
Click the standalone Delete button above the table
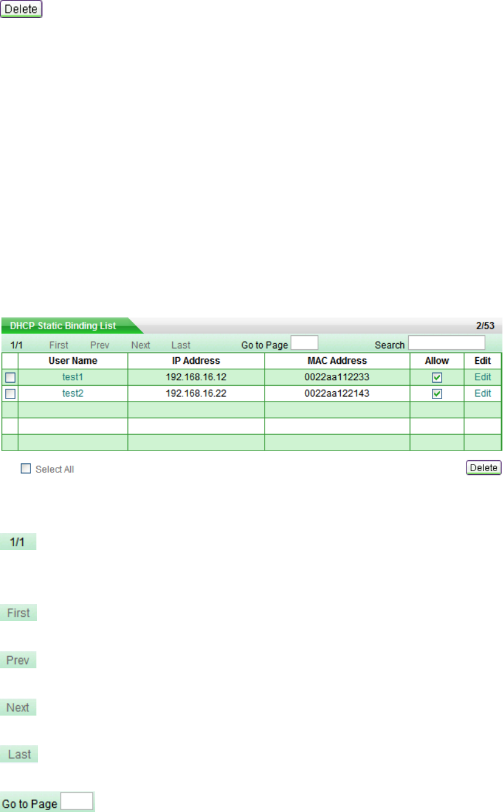(21, 10)
